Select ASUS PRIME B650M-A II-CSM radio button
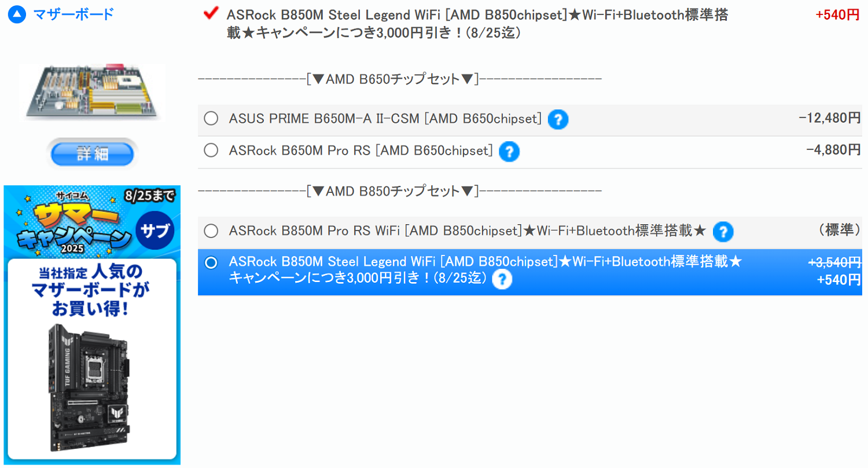This screenshot has width=868, height=468. coord(211,119)
